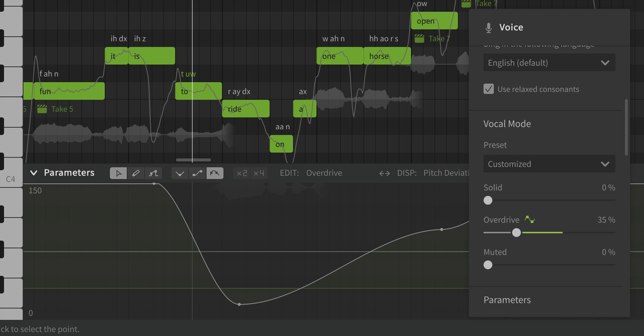Viewport: 644px width, 336px height.
Task: Click the Solid slider handle
Action: 487,200
